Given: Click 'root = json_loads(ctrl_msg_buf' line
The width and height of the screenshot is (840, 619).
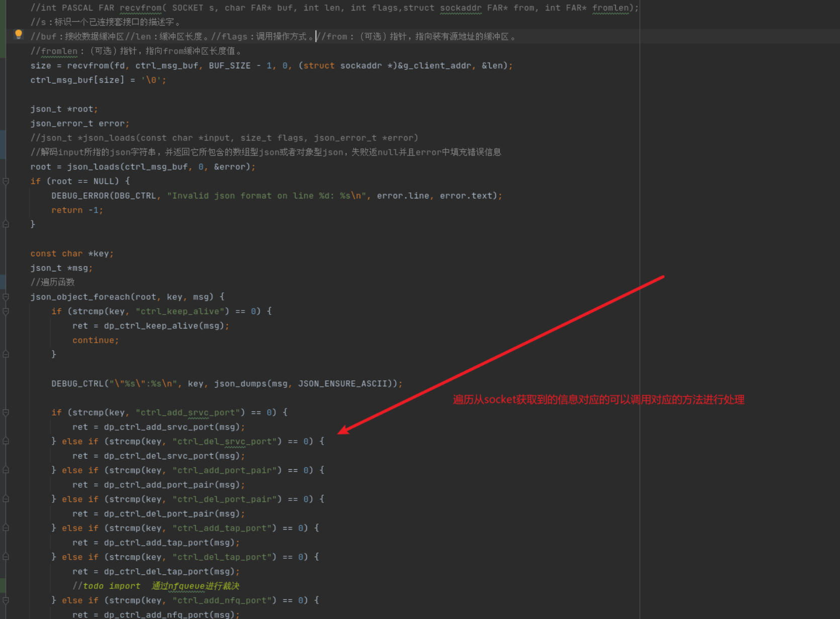Looking at the screenshot, I should click(143, 167).
